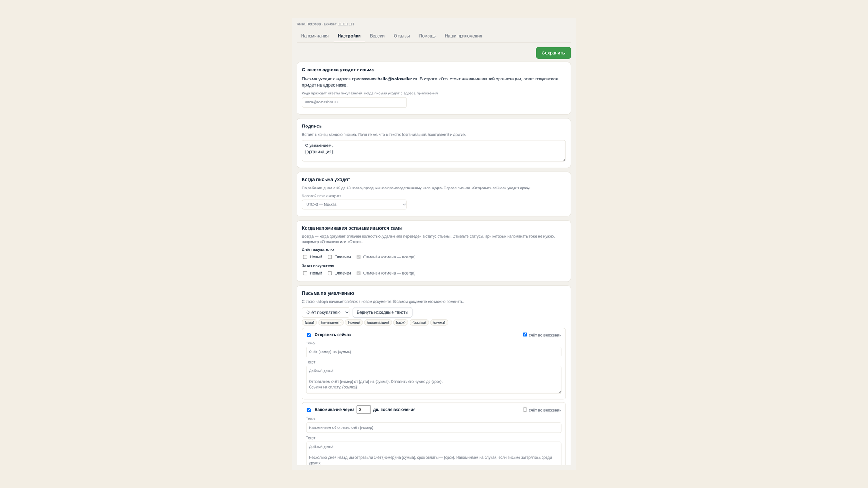Open the Напоминания tab

tap(315, 36)
